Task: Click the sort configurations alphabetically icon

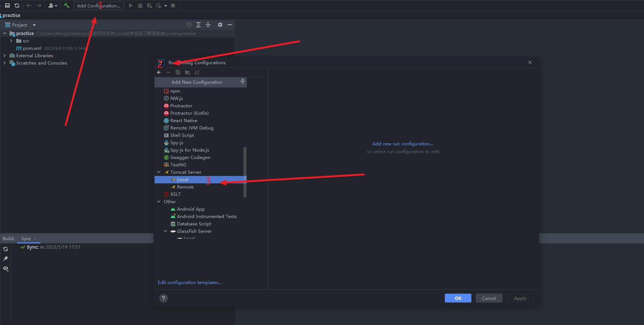Action: 197,72
